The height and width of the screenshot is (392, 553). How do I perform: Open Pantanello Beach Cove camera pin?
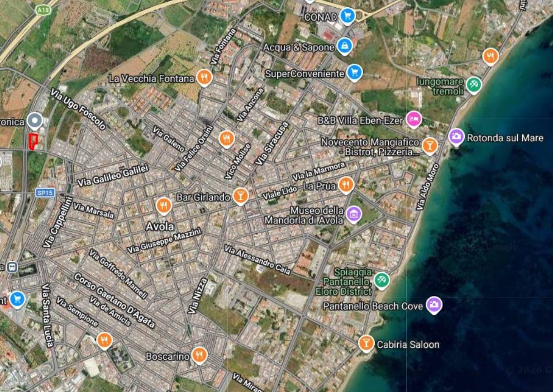434,305
